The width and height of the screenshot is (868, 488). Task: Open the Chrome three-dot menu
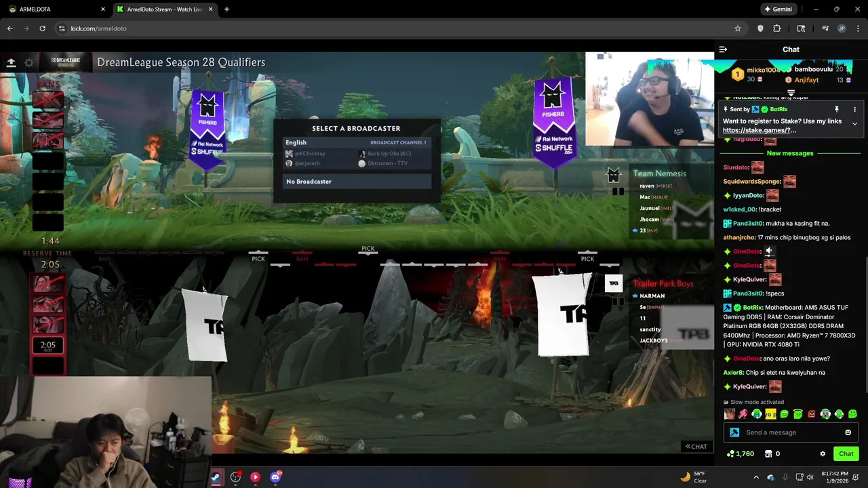[859, 28]
